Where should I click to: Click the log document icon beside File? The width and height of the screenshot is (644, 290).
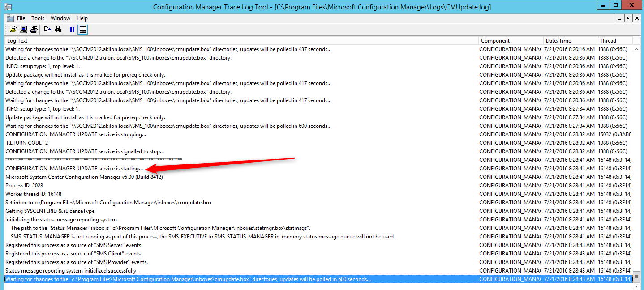click(x=10, y=18)
